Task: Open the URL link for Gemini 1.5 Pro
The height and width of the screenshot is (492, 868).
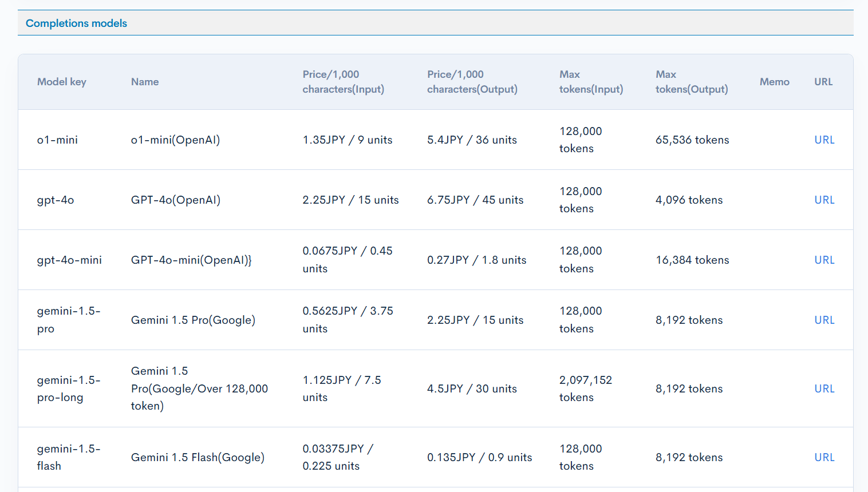Action: click(824, 320)
